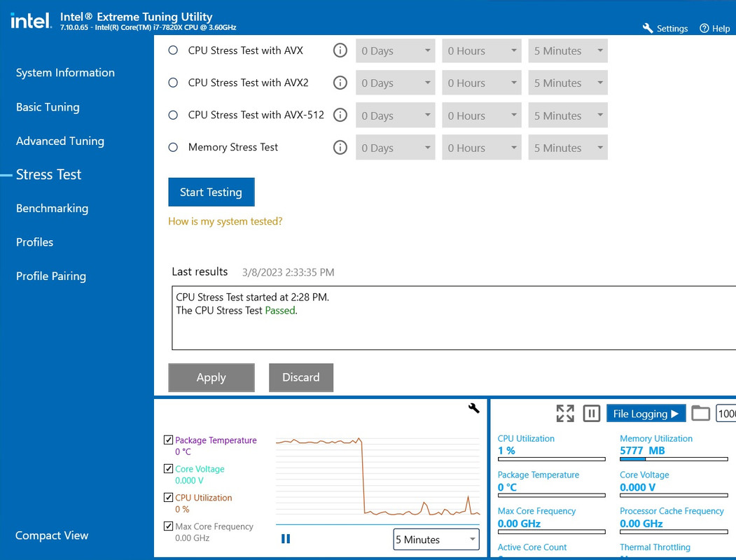Click the Memory Utilization meter bar
736x560 pixels.
coord(674,459)
